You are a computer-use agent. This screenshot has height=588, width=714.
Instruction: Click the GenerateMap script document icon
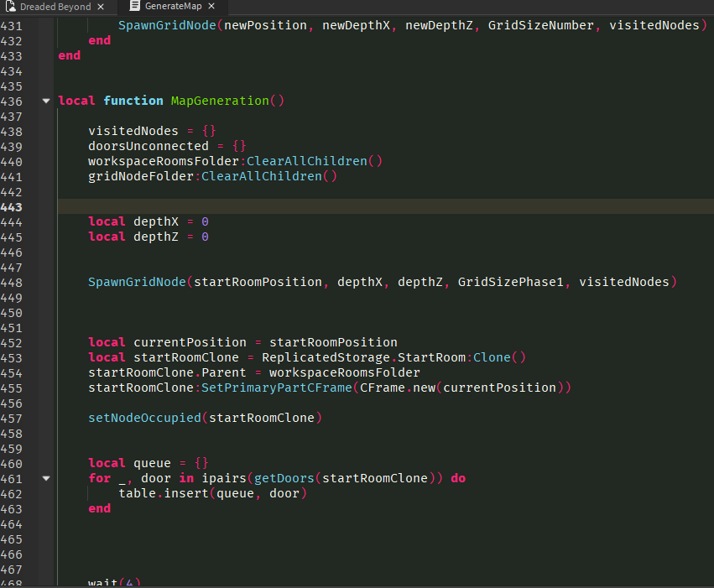135,6
